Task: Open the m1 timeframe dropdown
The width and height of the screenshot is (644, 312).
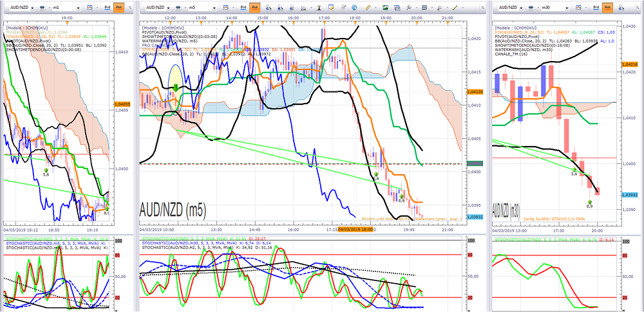Action: coord(78,7)
